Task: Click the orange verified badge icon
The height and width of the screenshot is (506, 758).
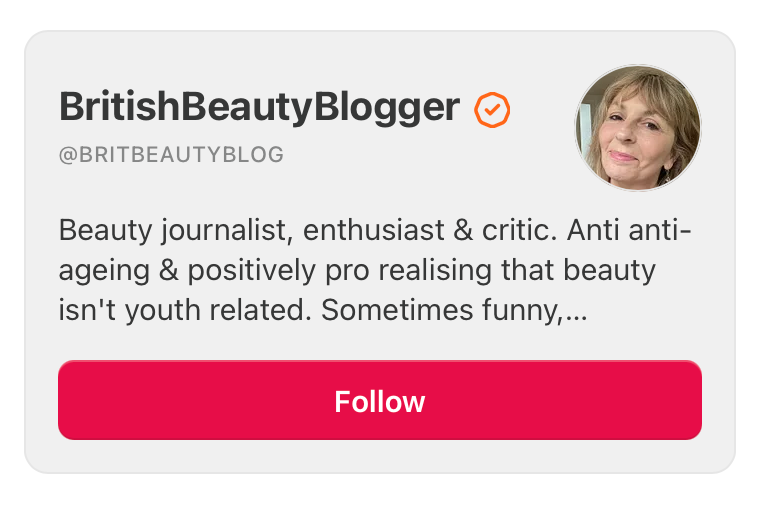Action: [x=492, y=109]
